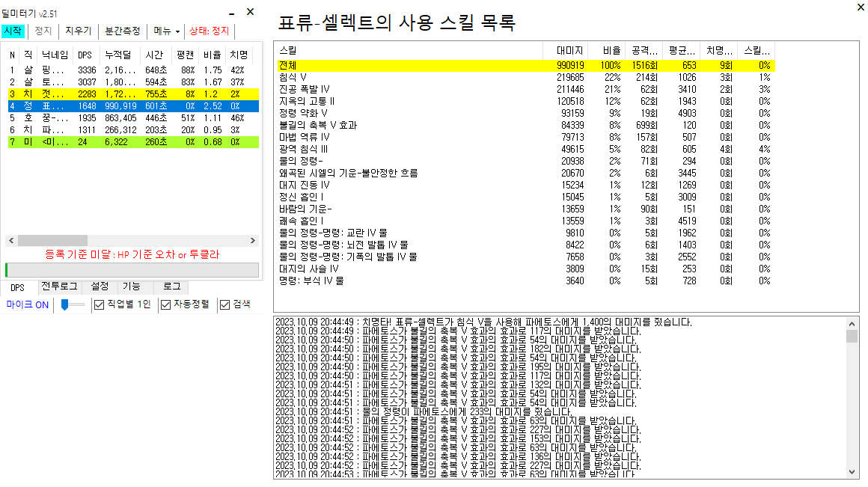Viewport: 868px width, 487px height.
Task: Close the skill list window
Action: (x=861, y=7)
